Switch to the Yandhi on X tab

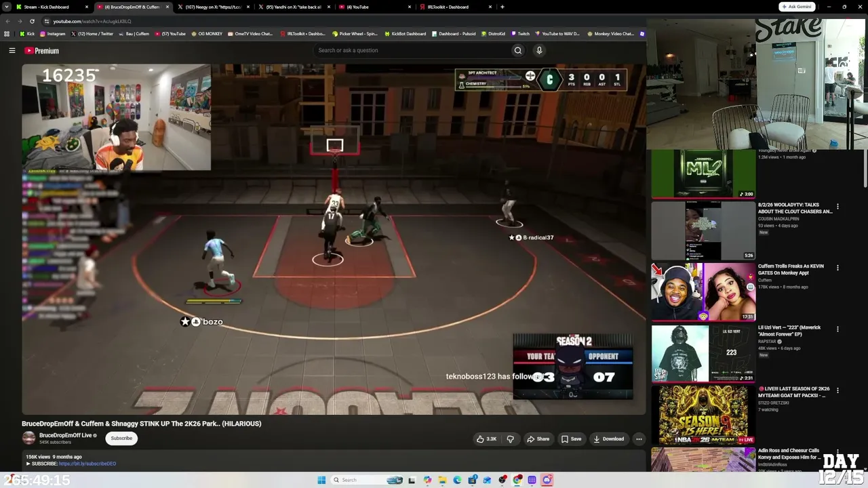coord(294,7)
